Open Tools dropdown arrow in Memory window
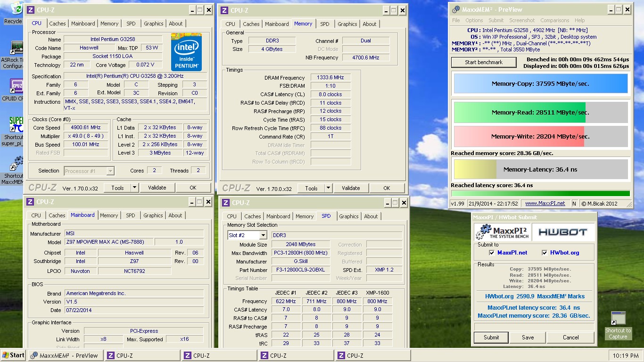 pos(328,188)
